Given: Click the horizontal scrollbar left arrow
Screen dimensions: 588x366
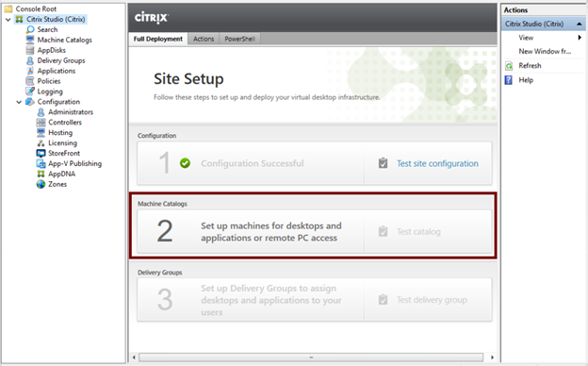Looking at the screenshot, I should point(134,358).
